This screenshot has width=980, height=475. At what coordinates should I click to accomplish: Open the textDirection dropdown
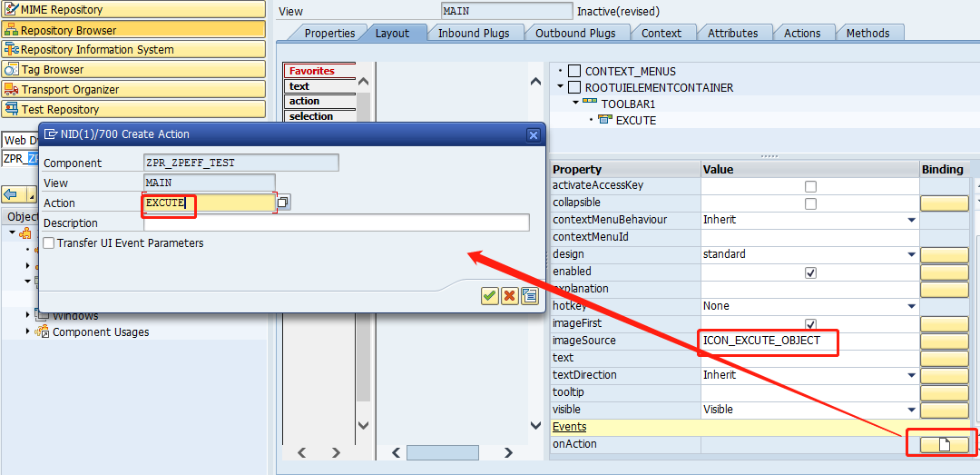point(911,375)
